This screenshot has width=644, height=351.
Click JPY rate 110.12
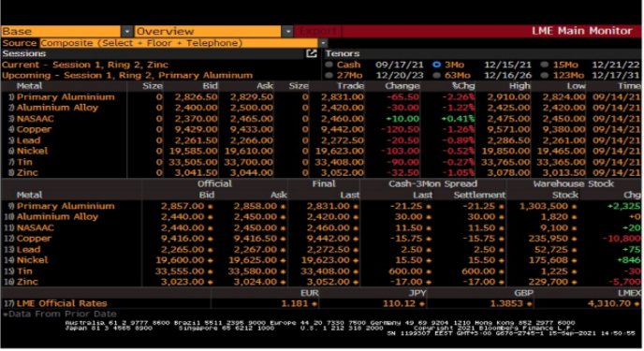coord(399,303)
